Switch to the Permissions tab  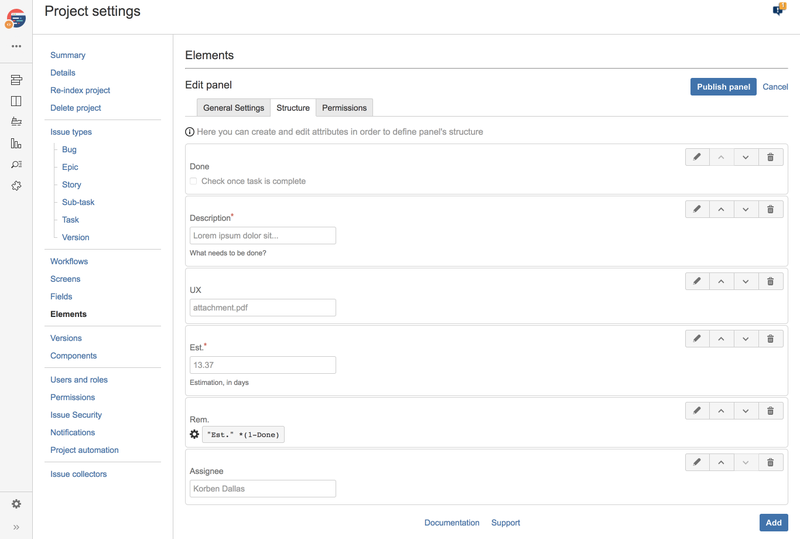coord(344,108)
